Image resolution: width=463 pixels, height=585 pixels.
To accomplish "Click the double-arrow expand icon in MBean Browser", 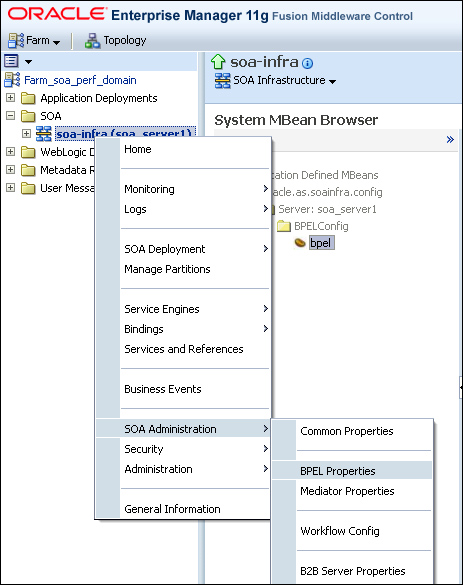I will pyautogui.click(x=450, y=140).
